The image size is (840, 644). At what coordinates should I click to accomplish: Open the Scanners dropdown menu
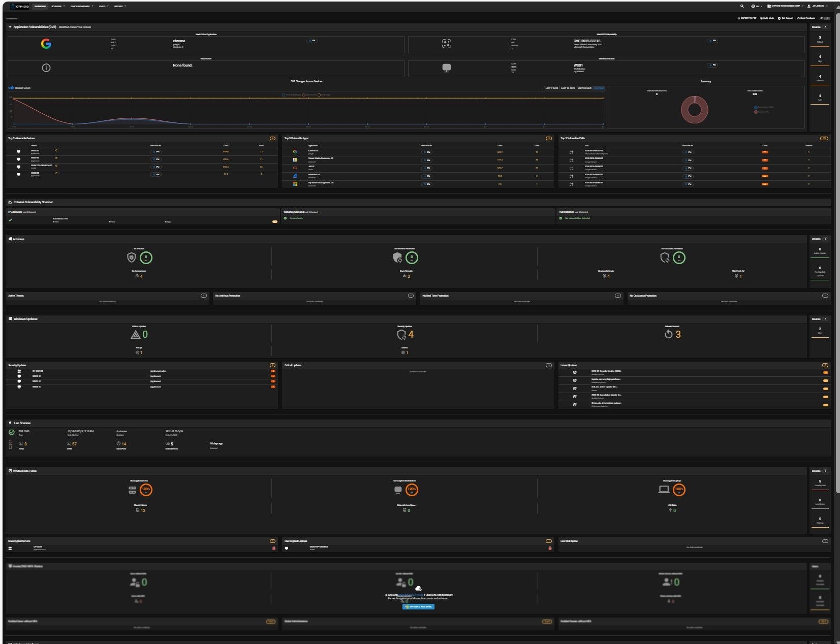tap(58, 6)
